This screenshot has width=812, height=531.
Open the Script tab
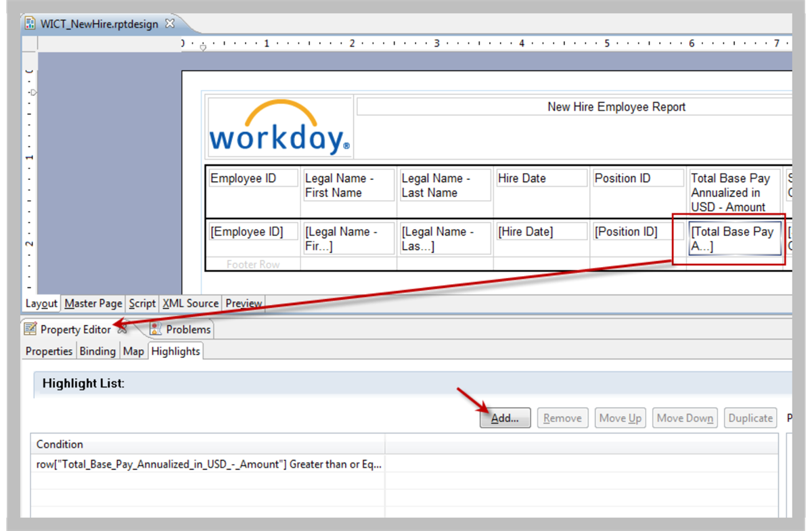(x=142, y=304)
